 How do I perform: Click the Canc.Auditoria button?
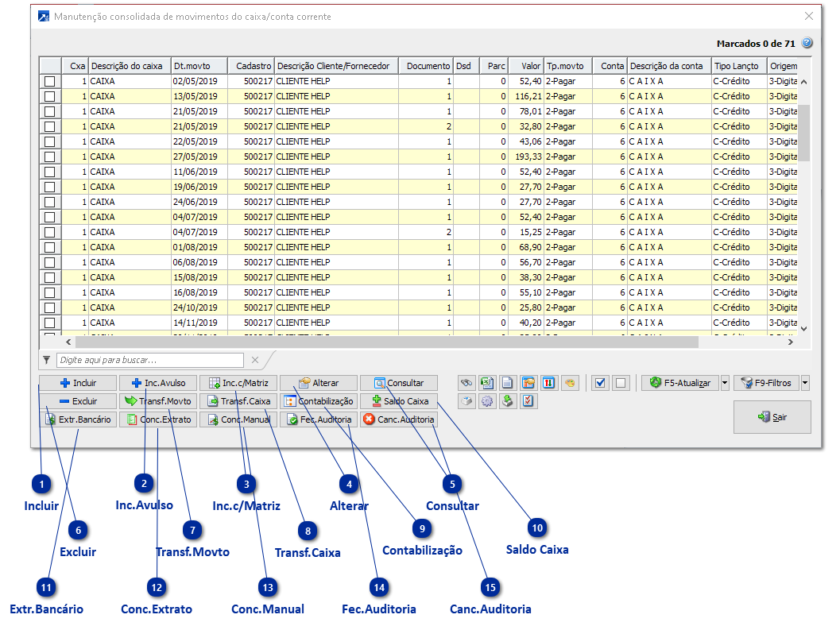point(399,419)
